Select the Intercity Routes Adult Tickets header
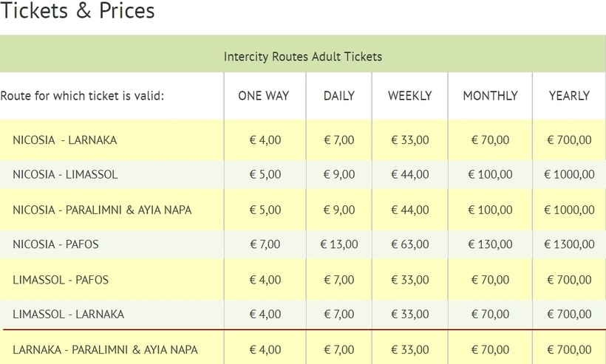The width and height of the screenshot is (606, 364). click(x=303, y=56)
